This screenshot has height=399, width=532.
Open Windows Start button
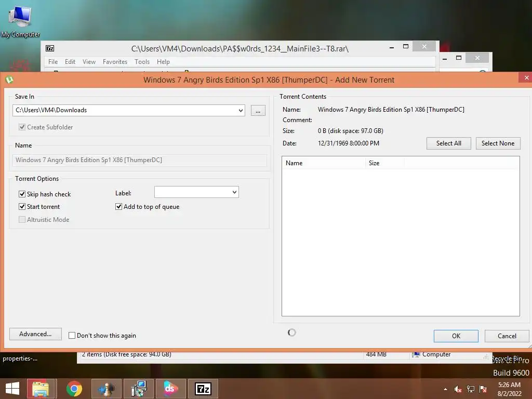pos(12,389)
